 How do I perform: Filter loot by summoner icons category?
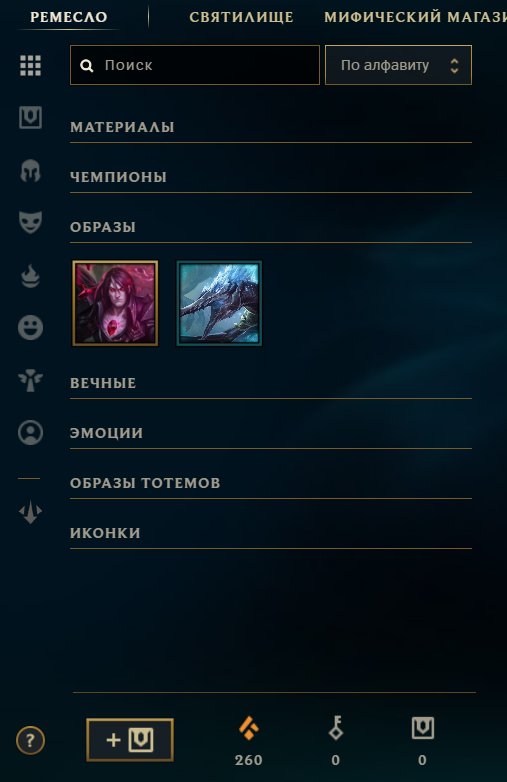coord(30,432)
